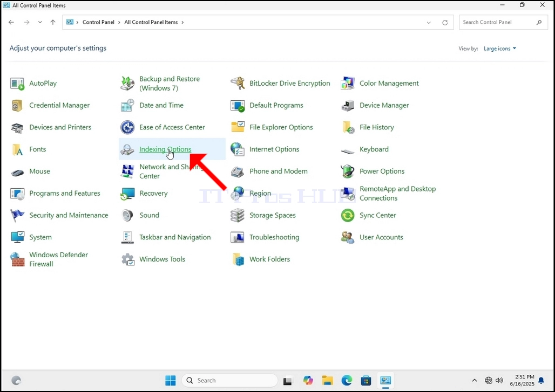555x392 pixels.
Task: Click the Work Folders icon
Action: [x=238, y=259]
